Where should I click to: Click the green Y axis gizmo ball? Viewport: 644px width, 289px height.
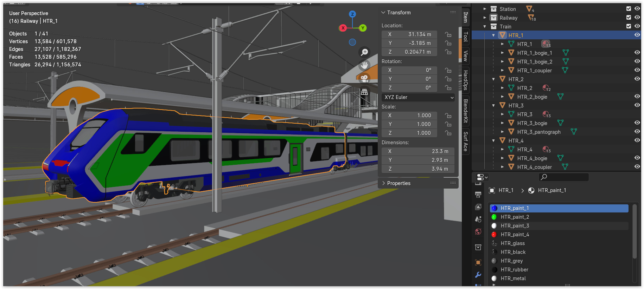(363, 28)
